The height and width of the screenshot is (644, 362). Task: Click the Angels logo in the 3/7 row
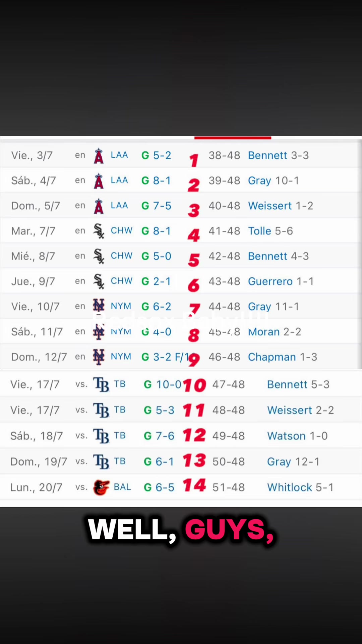tap(99, 156)
